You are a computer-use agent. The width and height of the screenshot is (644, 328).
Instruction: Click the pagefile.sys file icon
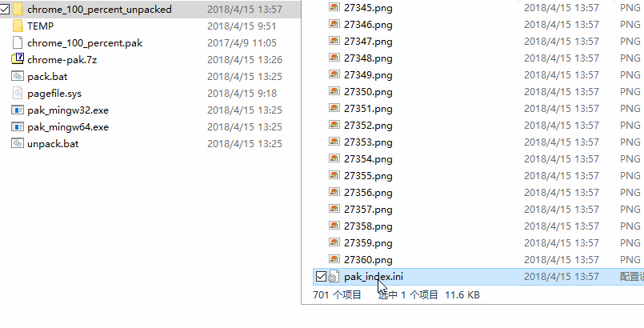[18, 93]
